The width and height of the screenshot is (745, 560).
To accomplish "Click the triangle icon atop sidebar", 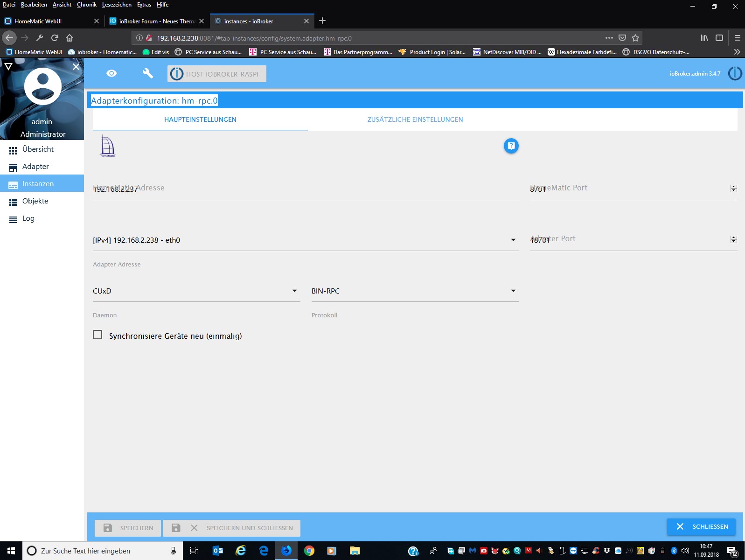I will click(x=8, y=67).
